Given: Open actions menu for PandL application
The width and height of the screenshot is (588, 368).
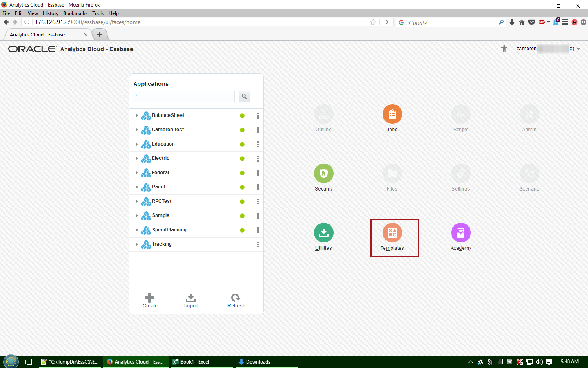Looking at the screenshot, I should (258, 187).
